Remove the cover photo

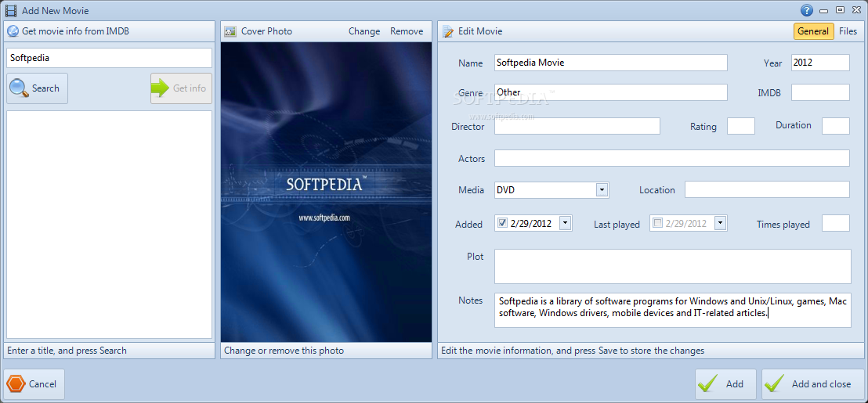coord(407,31)
